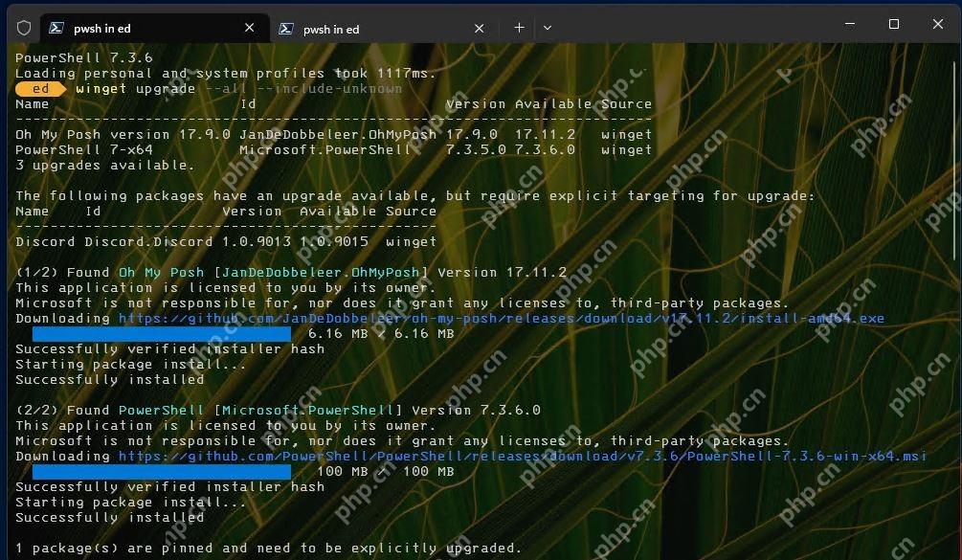962x560 pixels.
Task: Open a new tab with plus button
Action: point(519,28)
